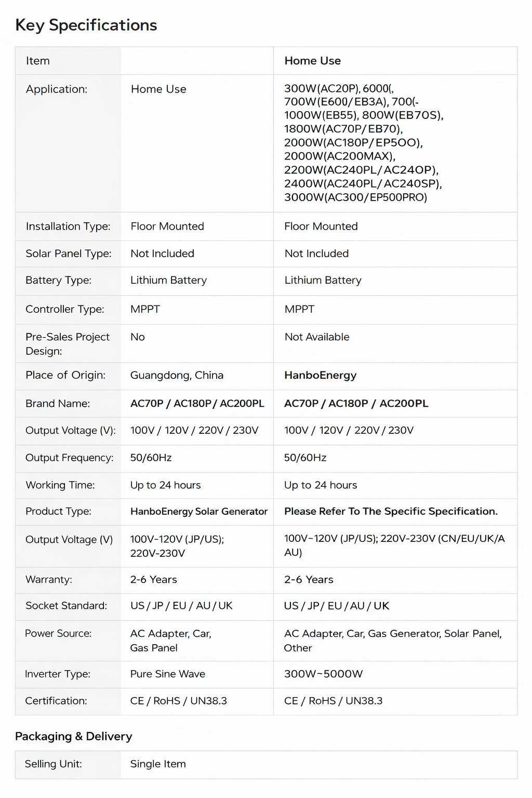Click Please Refer To The Specific Specification
This screenshot has width=532, height=798.
coord(391,511)
